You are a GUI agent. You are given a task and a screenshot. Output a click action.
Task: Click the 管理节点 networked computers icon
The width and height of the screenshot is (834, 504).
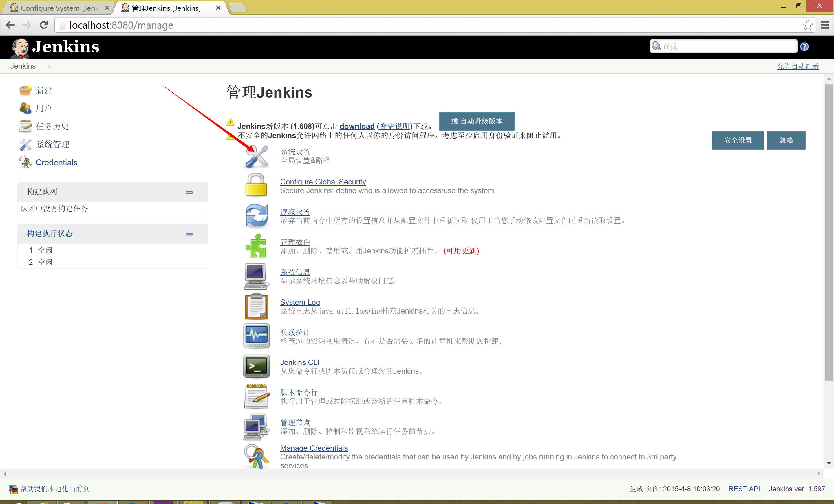[256, 426]
